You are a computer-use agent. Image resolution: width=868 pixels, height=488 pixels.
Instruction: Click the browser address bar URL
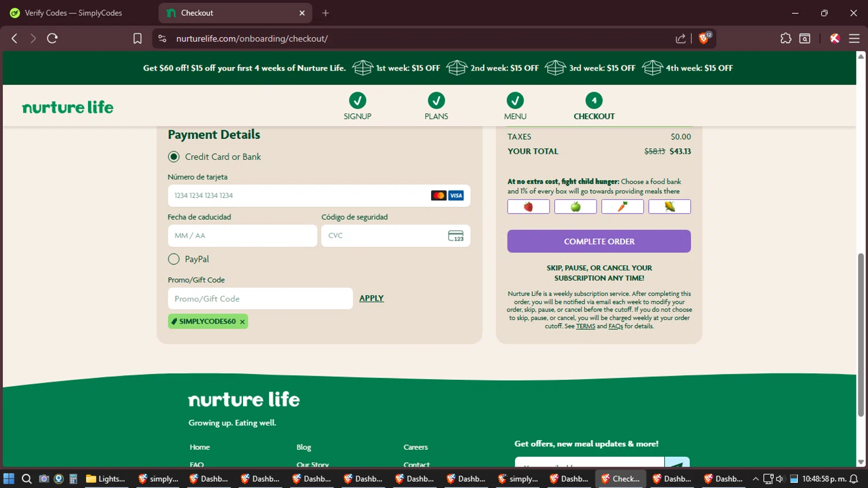click(252, 39)
